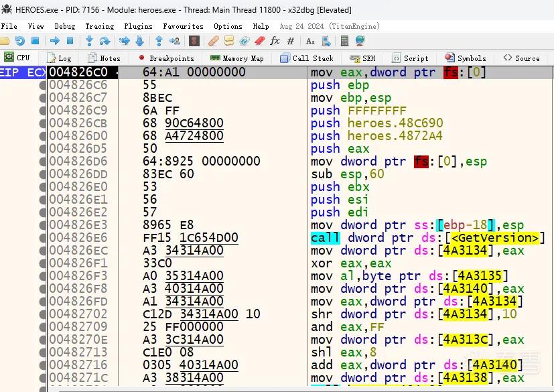Image resolution: width=554 pixels, height=392 pixels.
Task: Open the Options menu
Action: point(228,26)
